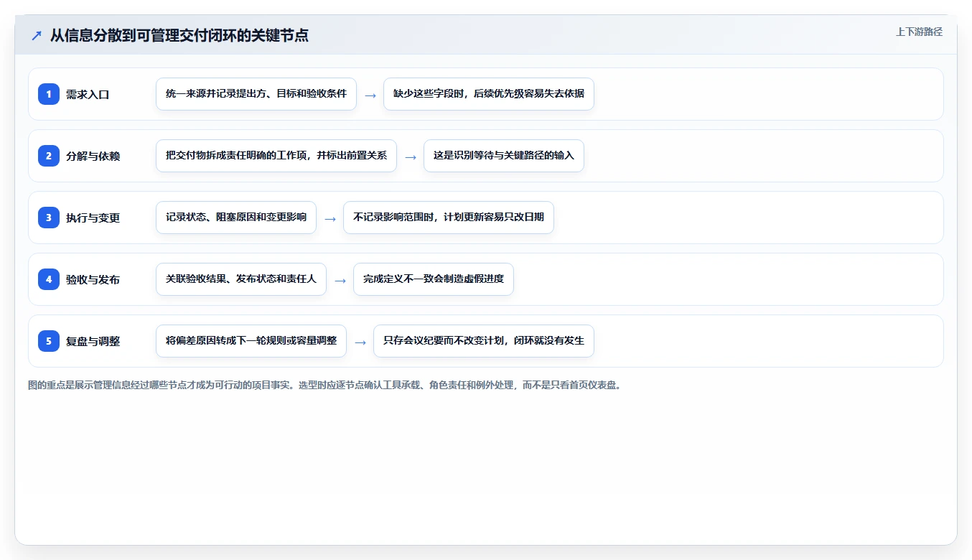Select the box 记录状态、阻塞原因和变更影响
This screenshot has width=972, height=560.
pyautogui.click(x=236, y=218)
